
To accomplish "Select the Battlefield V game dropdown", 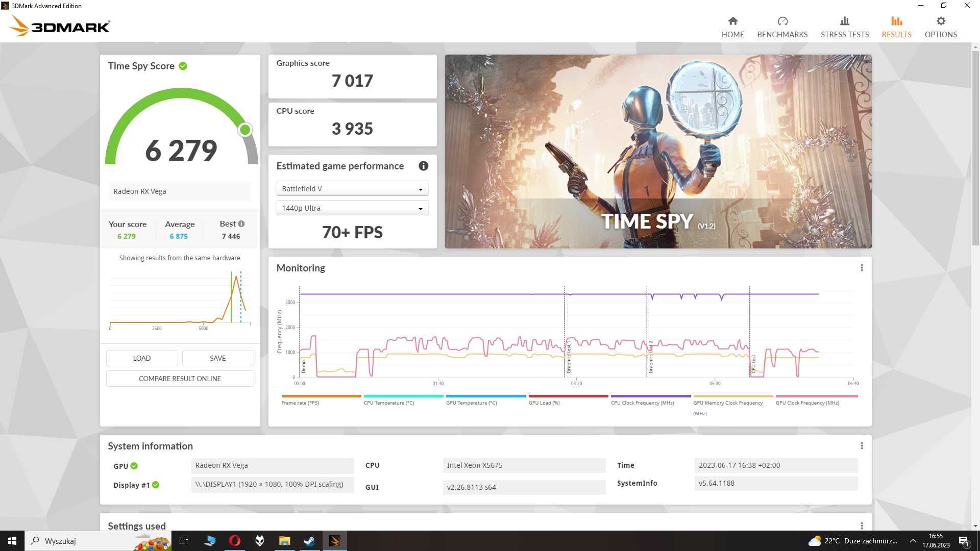I will point(351,188).
